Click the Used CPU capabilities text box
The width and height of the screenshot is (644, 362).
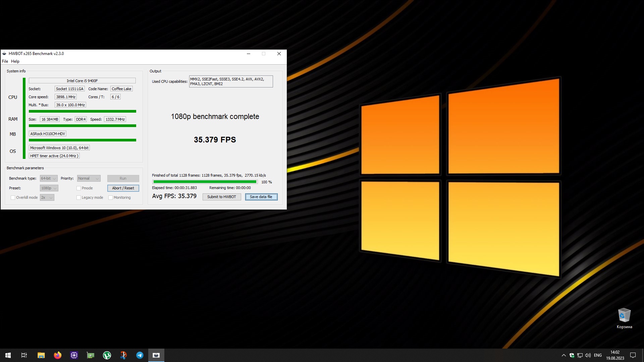[231, 81]
